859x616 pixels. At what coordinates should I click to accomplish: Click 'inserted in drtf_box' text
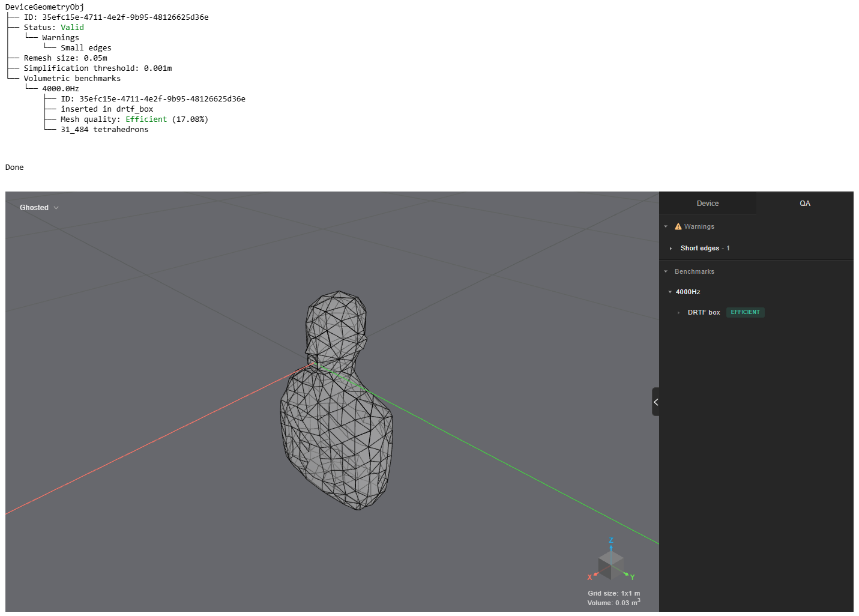(x=107, y=109)
